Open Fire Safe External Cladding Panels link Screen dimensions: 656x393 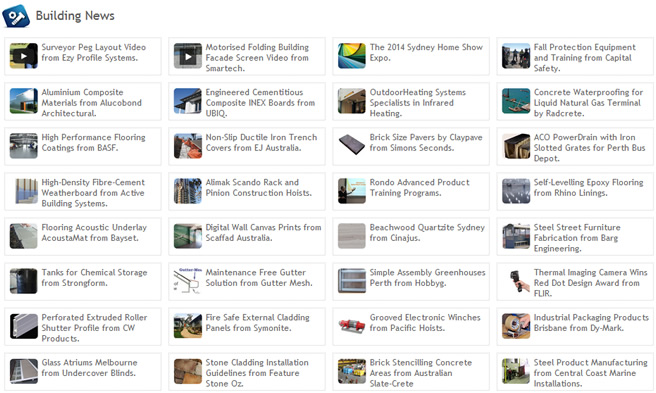[x=257, y=323]
